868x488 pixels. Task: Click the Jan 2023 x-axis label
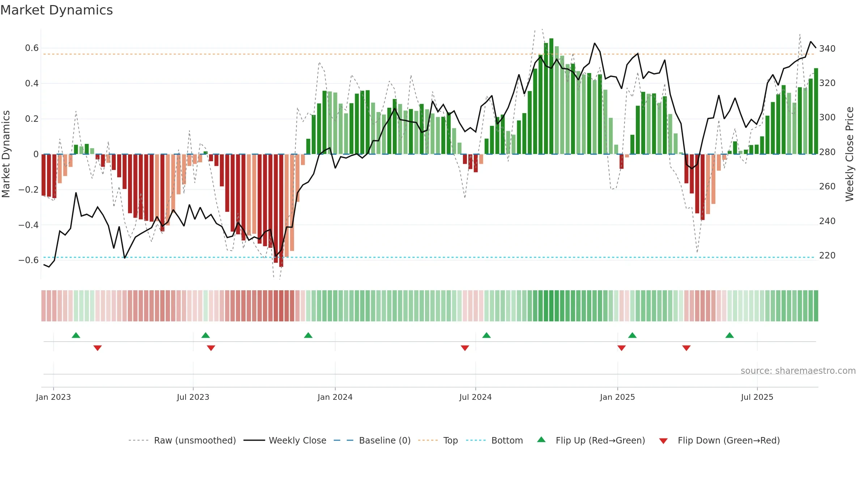[x=54, y=397]
